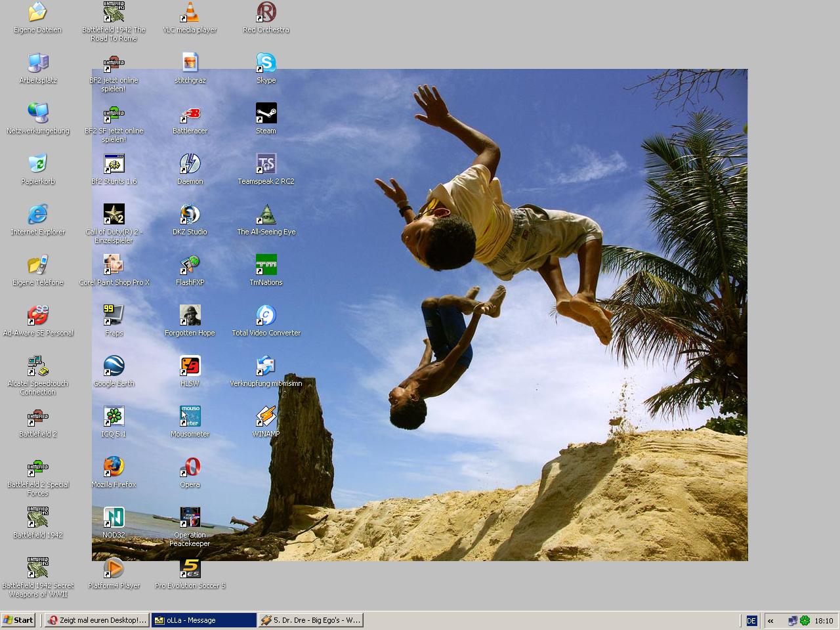Select the Papierkorb recycle bin
Image resolution: width=840 pixels, height=630 pixels.
pyautogui.click(x=38, y=163)
